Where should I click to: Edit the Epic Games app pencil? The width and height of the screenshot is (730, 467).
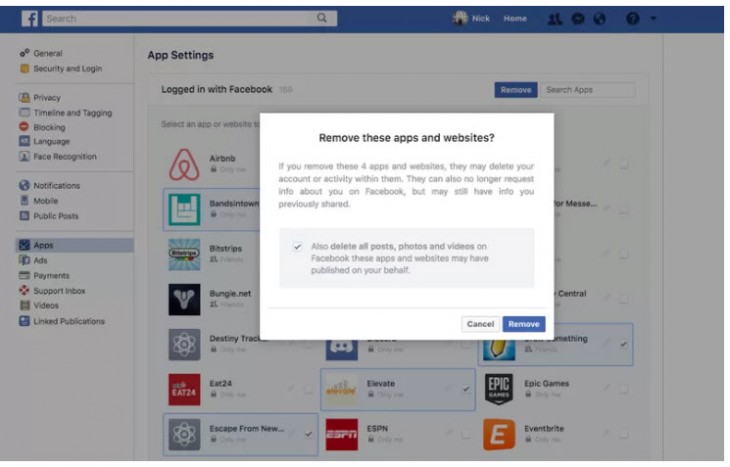(606, 388)
